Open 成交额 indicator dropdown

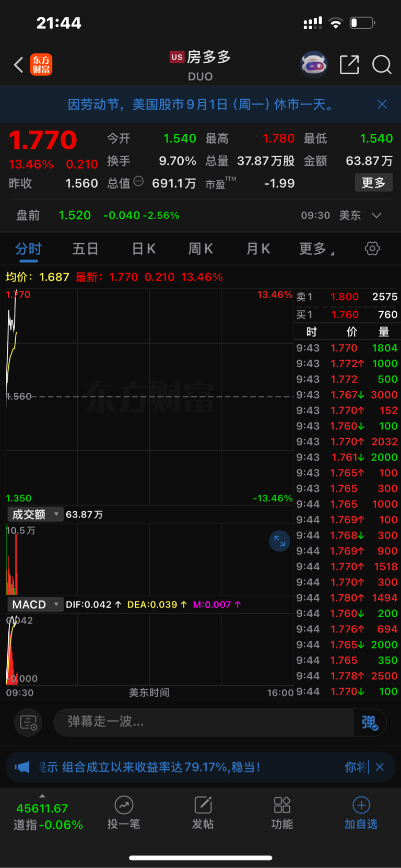pos(35,514)
